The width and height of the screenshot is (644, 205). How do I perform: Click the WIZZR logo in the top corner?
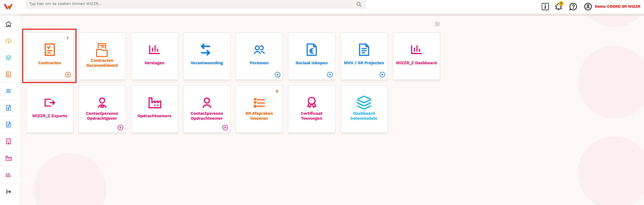[8, 6]
